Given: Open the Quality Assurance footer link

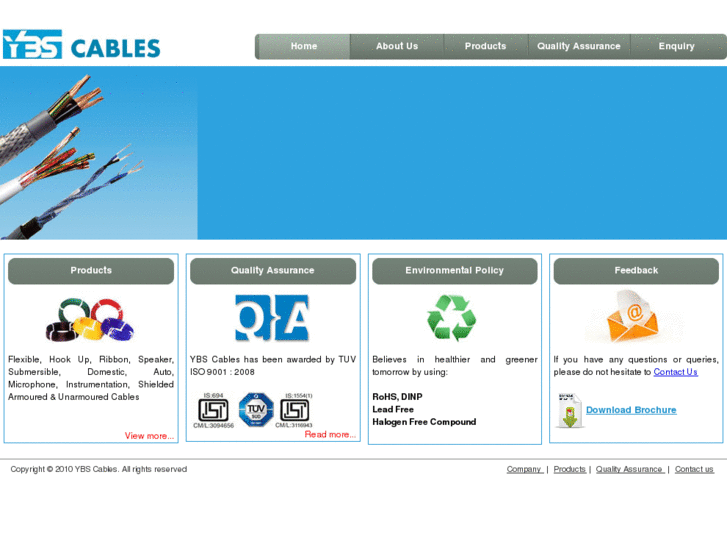Looking at the screenshot, I should tap(630, 469).
